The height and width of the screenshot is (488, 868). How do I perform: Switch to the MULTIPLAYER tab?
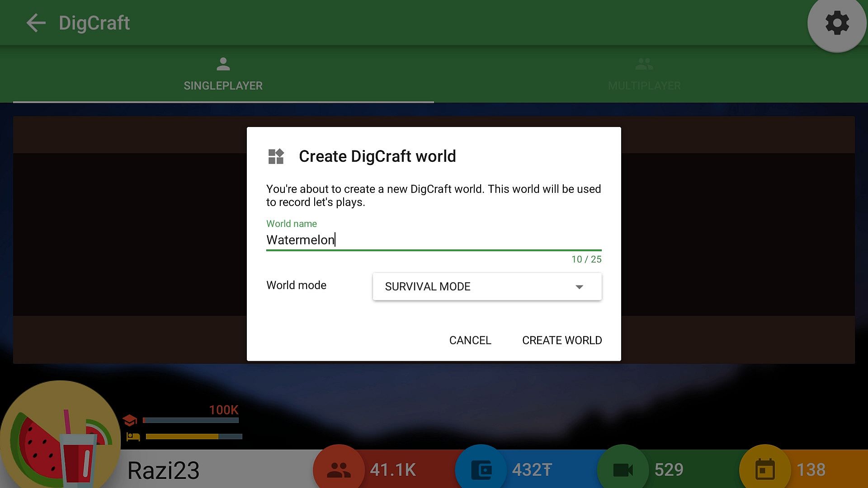[x=644, y=75]
